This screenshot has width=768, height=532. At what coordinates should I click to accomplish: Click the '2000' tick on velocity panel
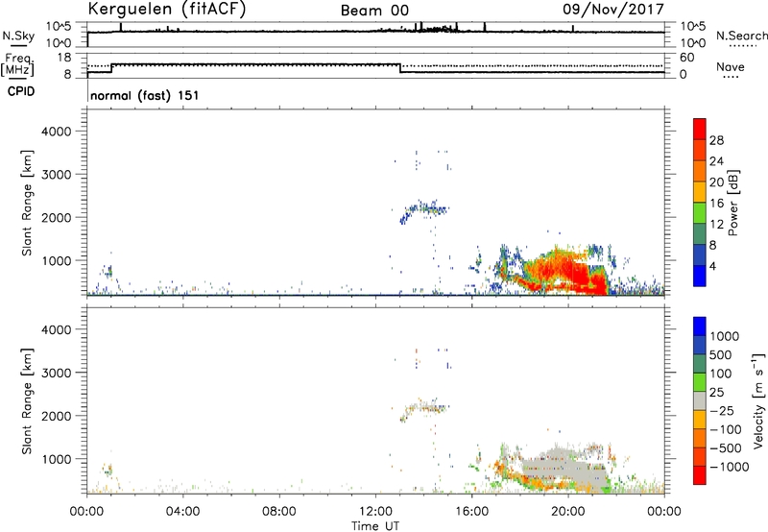click(56, 416)
